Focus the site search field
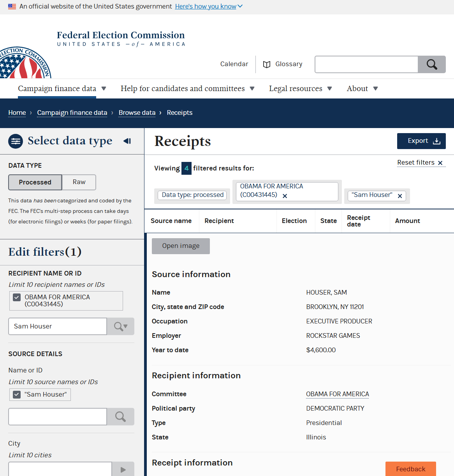 pyautogui.click(x=366, y=64)
